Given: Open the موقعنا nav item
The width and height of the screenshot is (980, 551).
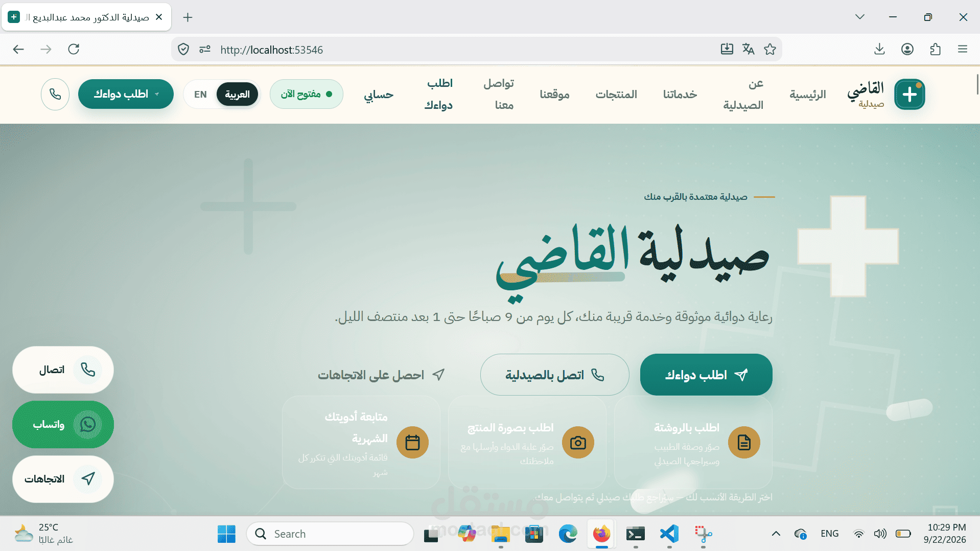Looking at the screenshot, I should coord(554,94).
